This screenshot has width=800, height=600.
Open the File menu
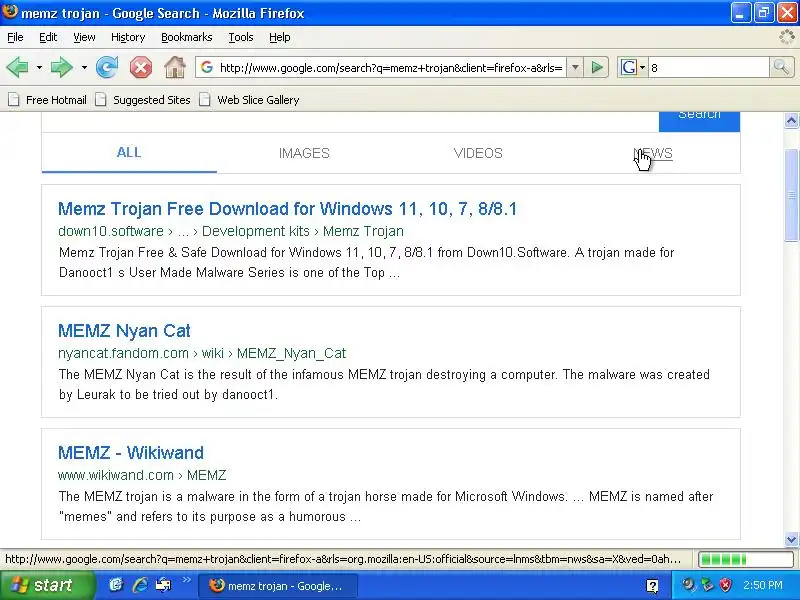[x=15, y=37]
